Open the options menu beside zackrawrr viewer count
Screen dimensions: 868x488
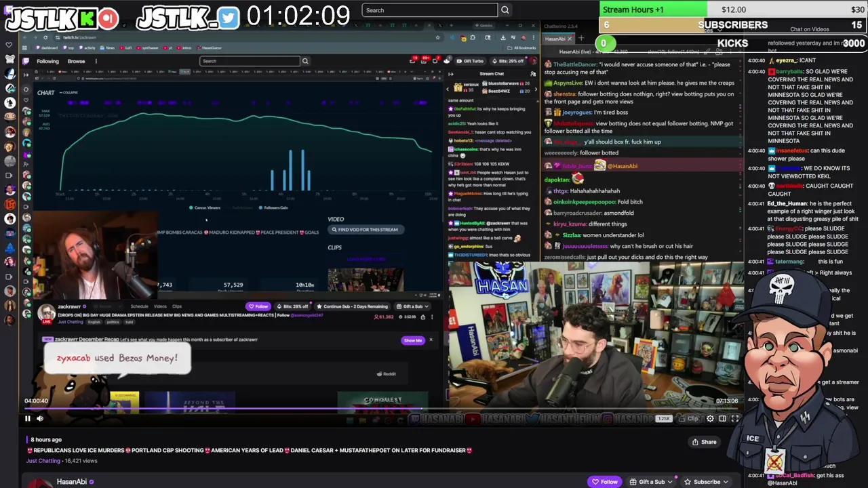coord(432,317)
